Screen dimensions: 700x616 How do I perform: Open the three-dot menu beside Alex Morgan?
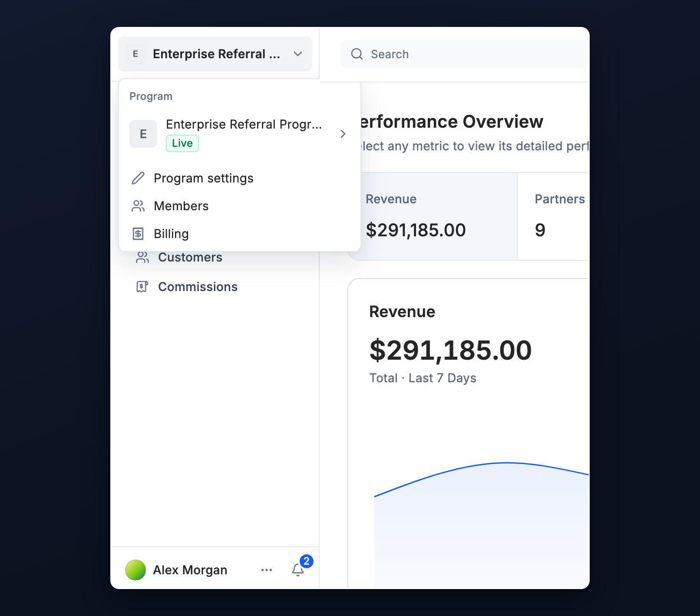click(x=267, y=570)
